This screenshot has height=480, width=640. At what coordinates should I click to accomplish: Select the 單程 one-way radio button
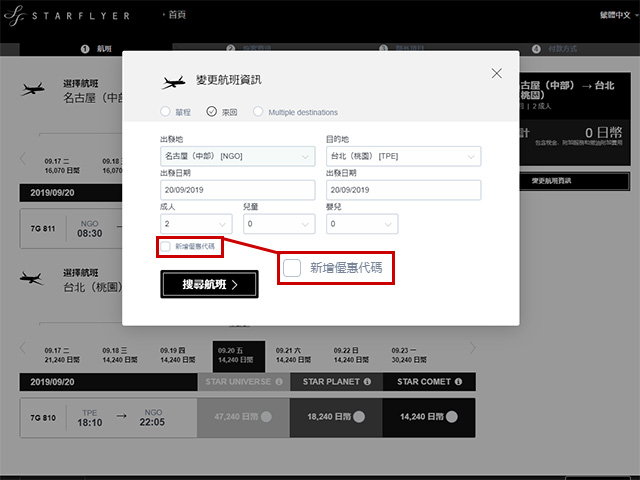(165, 112)
